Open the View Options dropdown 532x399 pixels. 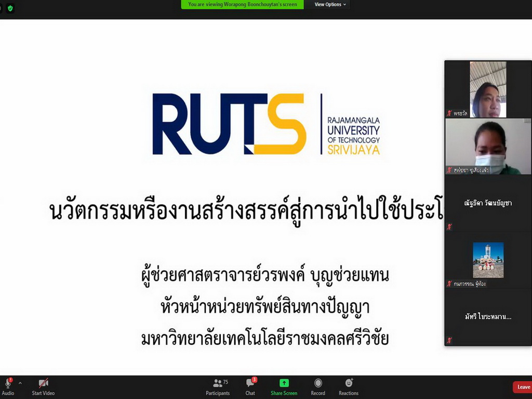click(x=330, y=4)
